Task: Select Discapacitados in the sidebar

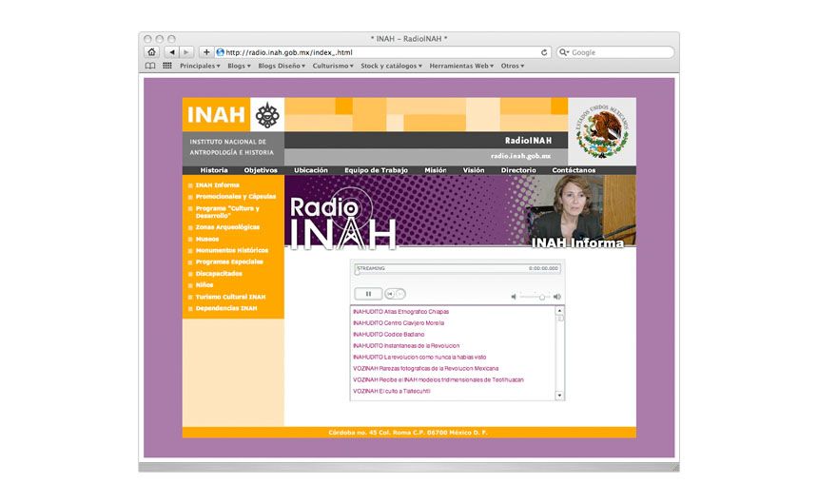Action: [x=219, y=273]
